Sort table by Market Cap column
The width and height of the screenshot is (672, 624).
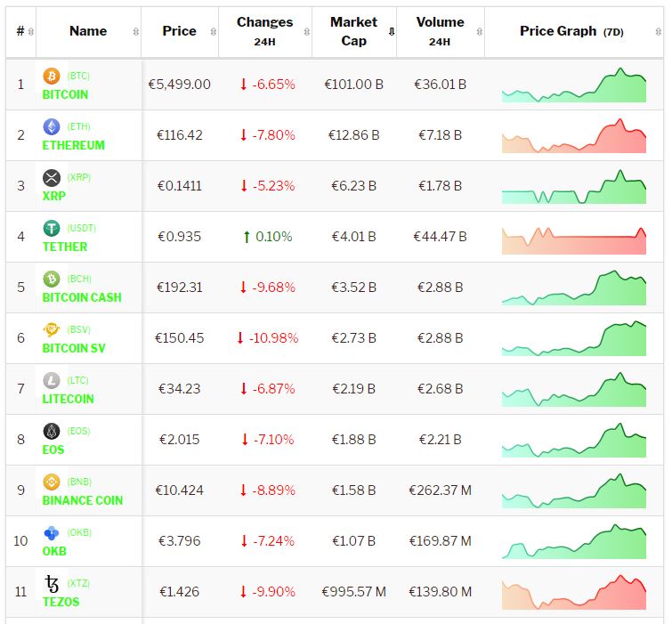point(353,31)
